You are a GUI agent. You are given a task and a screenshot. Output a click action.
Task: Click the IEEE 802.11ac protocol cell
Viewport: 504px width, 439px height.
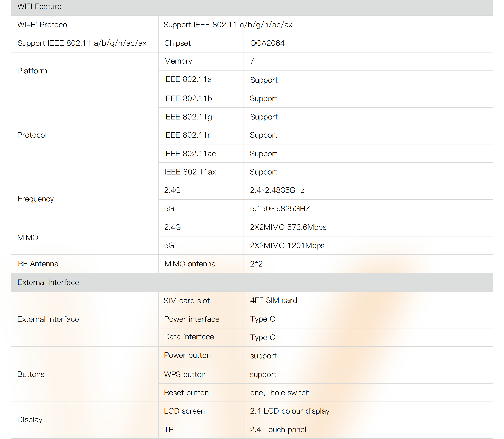(190, 154)
